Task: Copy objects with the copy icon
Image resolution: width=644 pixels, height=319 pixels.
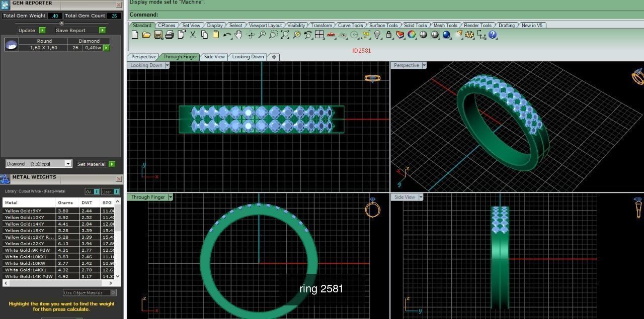Action: click(x=204, y=35)
